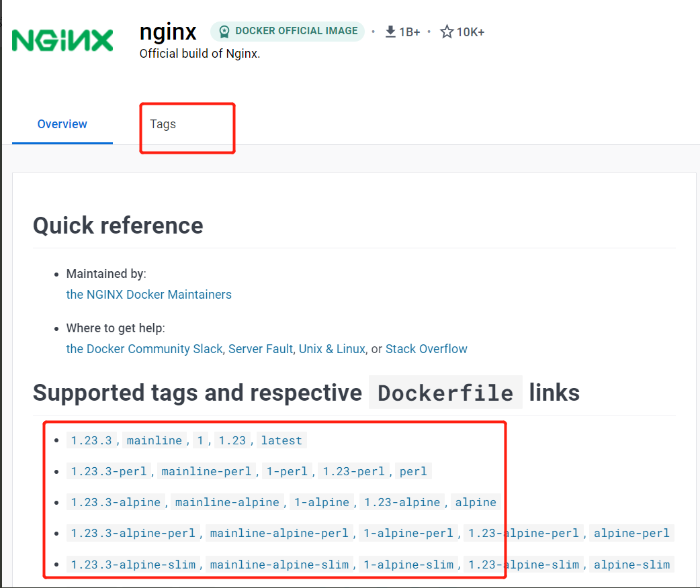Open the Stack Overflow link

[x=427, y=349]
